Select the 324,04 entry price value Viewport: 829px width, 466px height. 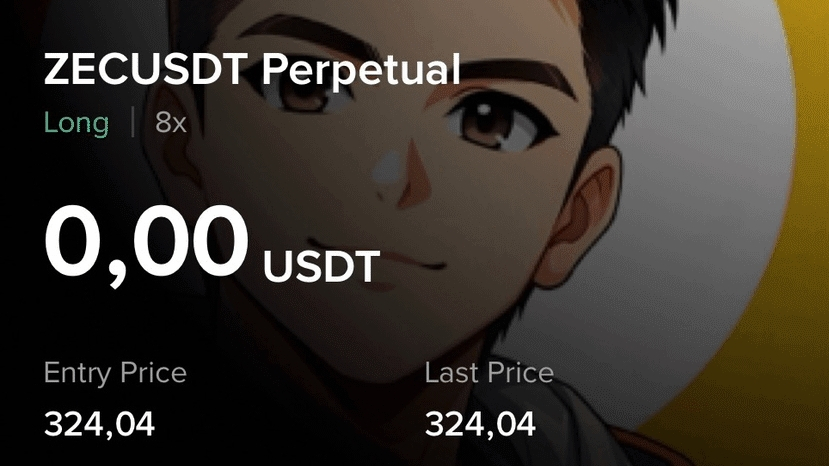[99, 424]
